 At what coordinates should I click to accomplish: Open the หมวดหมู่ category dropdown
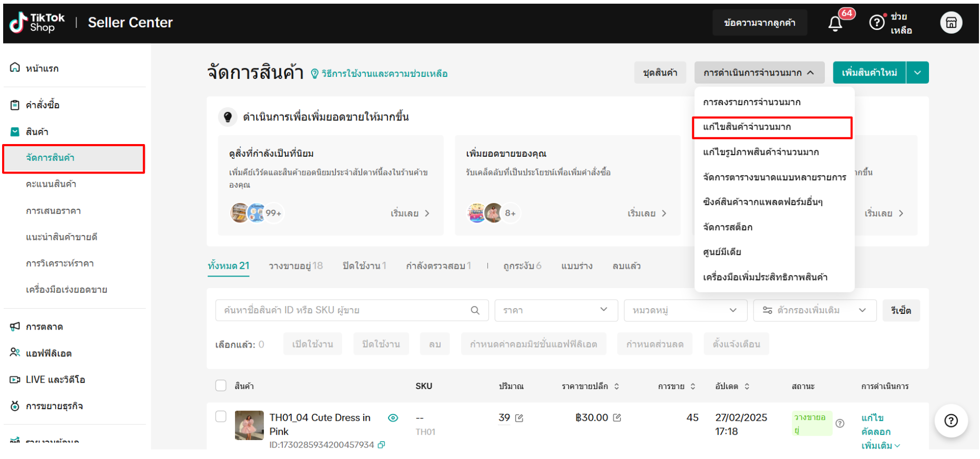(685, 310)
